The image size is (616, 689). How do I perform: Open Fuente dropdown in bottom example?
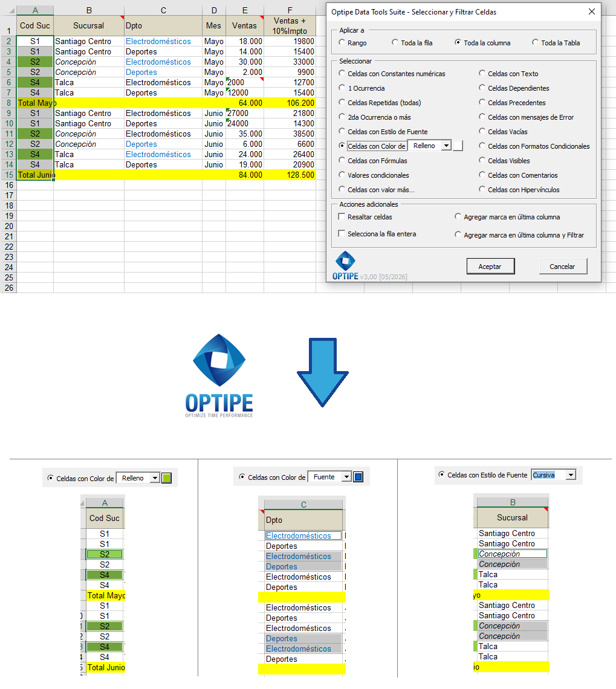point(346,477)
